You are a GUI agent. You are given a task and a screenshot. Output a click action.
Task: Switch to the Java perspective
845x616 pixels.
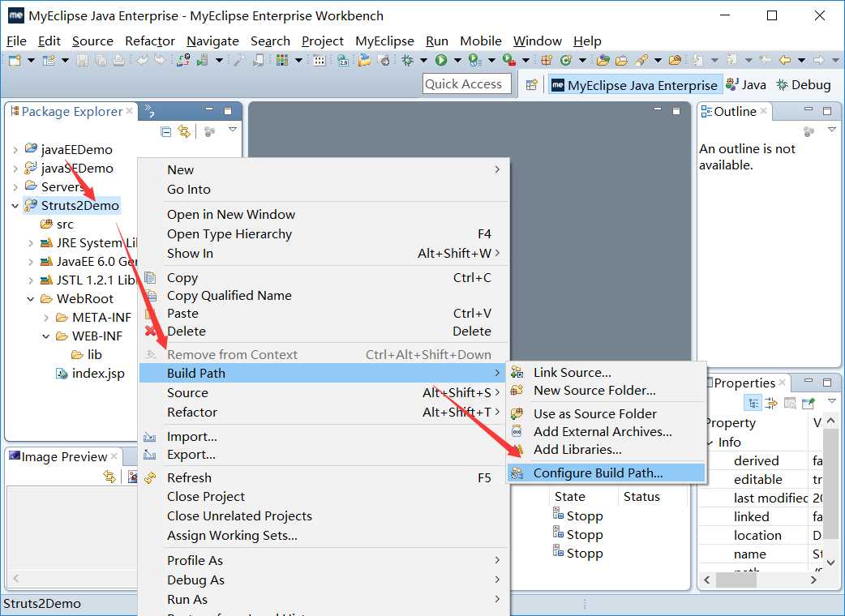pyautogui.click(x=746, y=84)
